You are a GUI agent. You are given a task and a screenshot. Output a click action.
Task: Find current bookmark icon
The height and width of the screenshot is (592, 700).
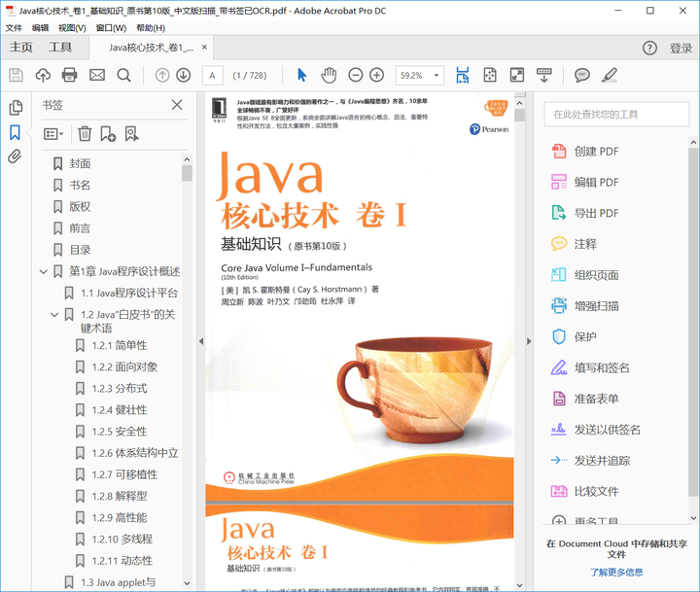[131, 133]
